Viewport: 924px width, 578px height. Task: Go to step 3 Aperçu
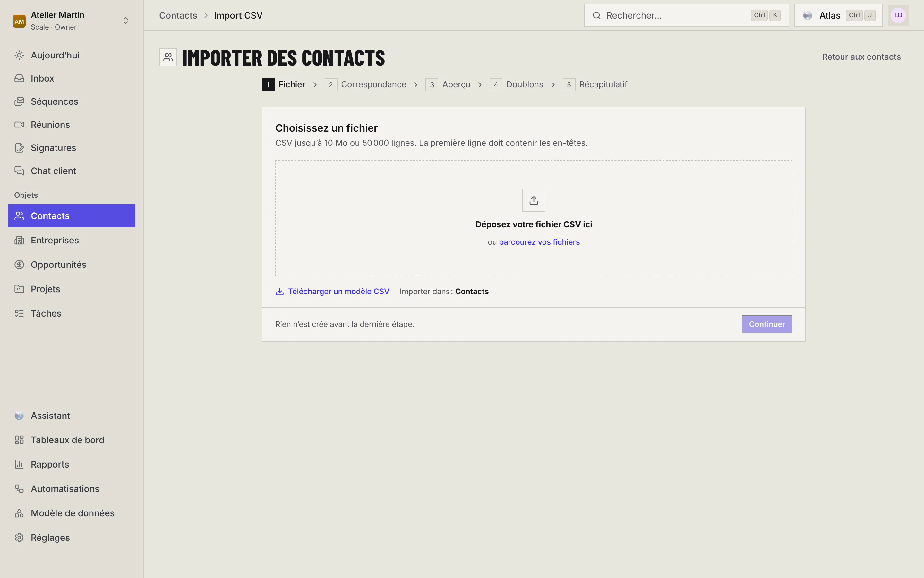pos(448,84)
